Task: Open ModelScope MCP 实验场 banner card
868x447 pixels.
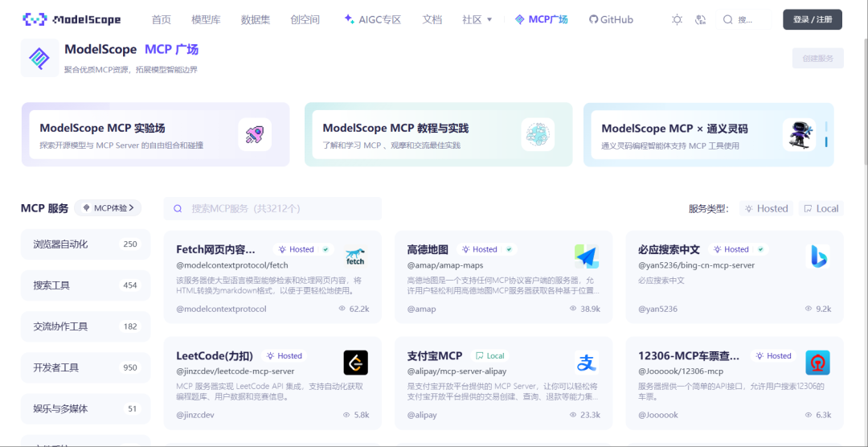Action: pos(156,134)
